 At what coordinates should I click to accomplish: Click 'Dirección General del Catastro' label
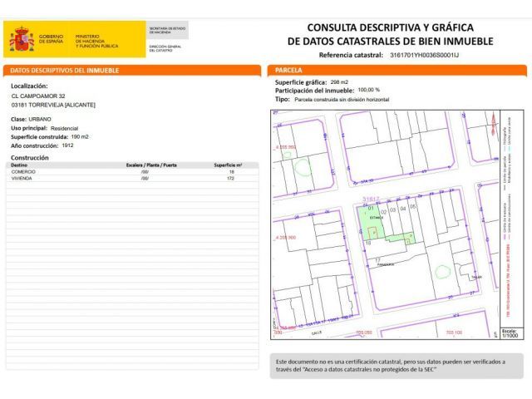(x=165, y=48)
